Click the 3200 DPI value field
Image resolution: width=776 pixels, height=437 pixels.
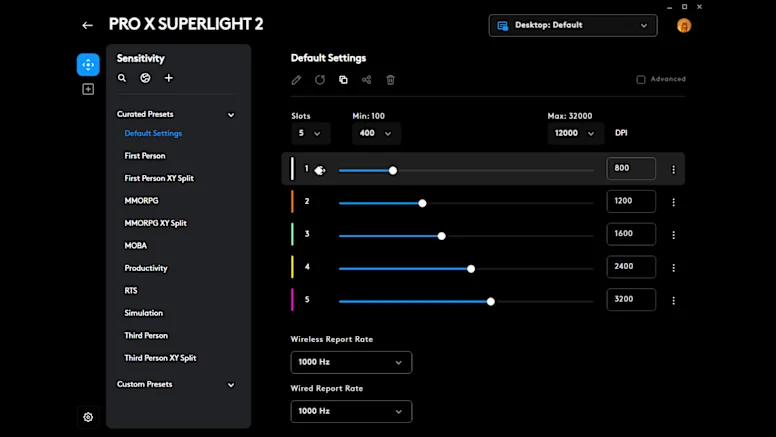(631, 299)
